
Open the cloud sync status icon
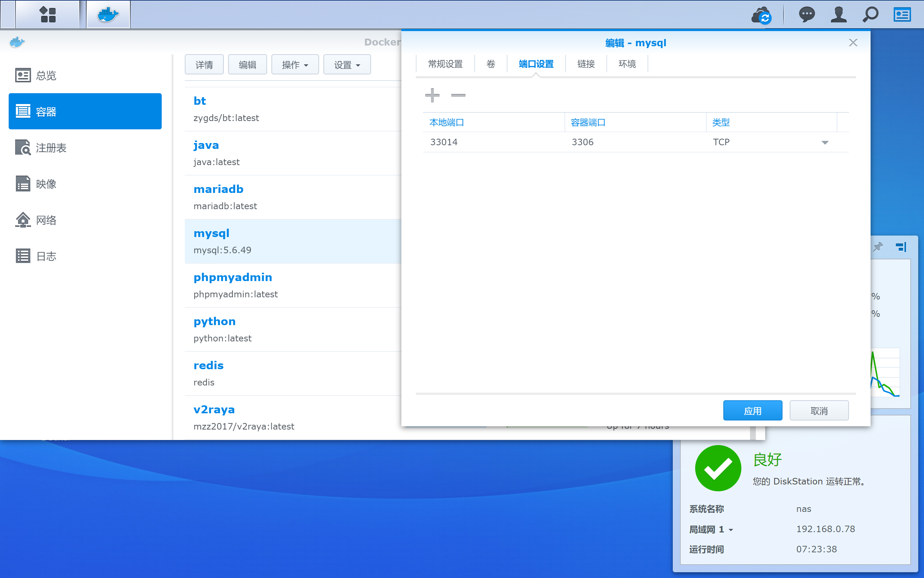tap(761, 15)
